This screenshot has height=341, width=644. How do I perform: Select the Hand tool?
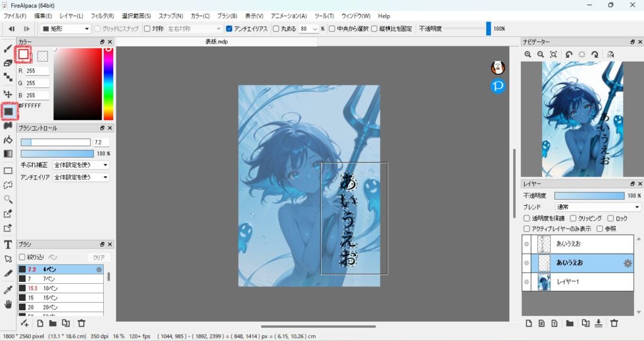pos(8,304)
